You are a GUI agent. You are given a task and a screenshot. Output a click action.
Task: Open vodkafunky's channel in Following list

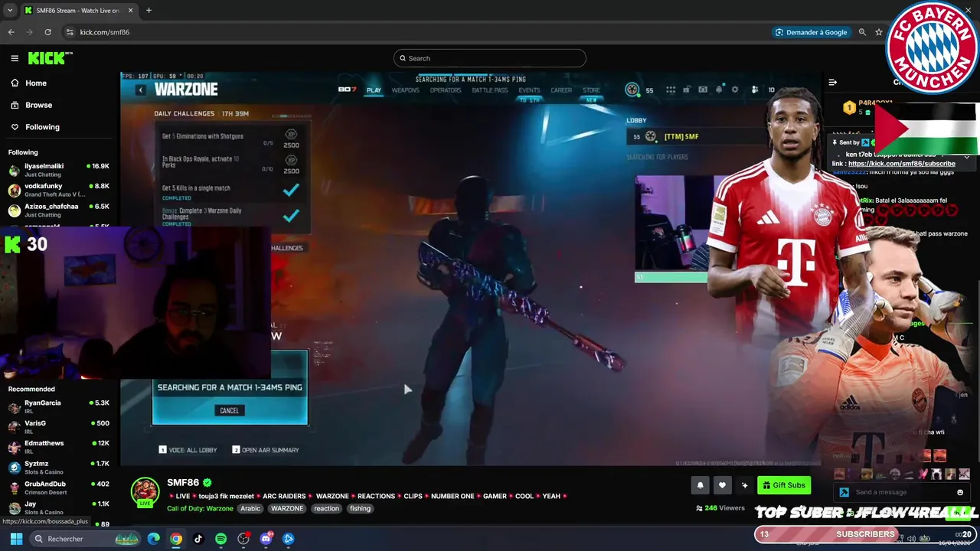[x=58, y=190]
